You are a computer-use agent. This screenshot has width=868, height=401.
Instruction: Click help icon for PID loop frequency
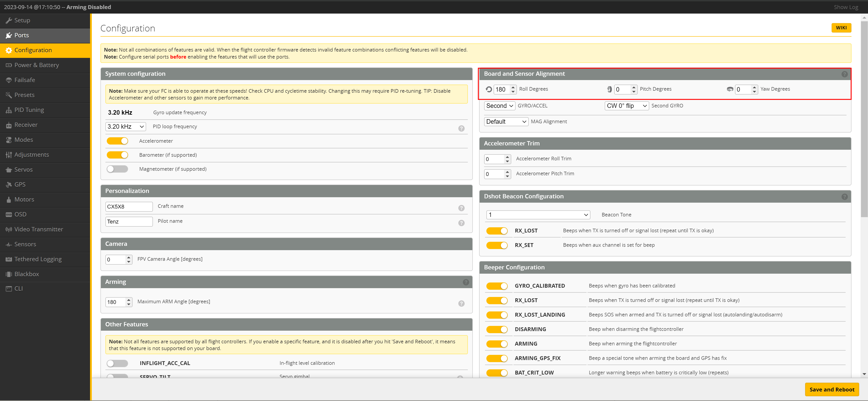(x=461, y=128)
